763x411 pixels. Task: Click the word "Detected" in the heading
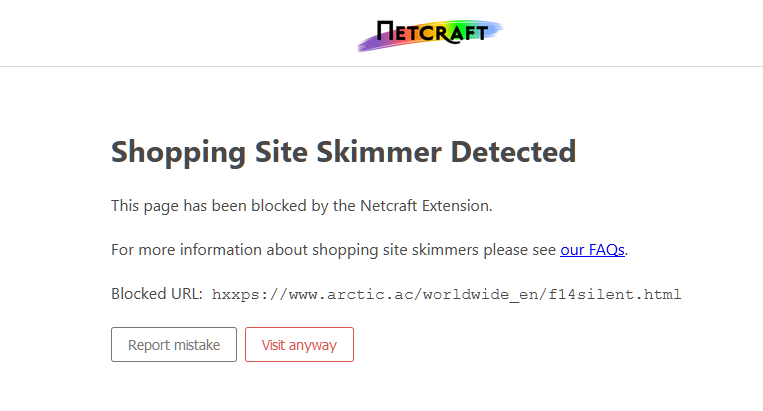tap(513, 152)
